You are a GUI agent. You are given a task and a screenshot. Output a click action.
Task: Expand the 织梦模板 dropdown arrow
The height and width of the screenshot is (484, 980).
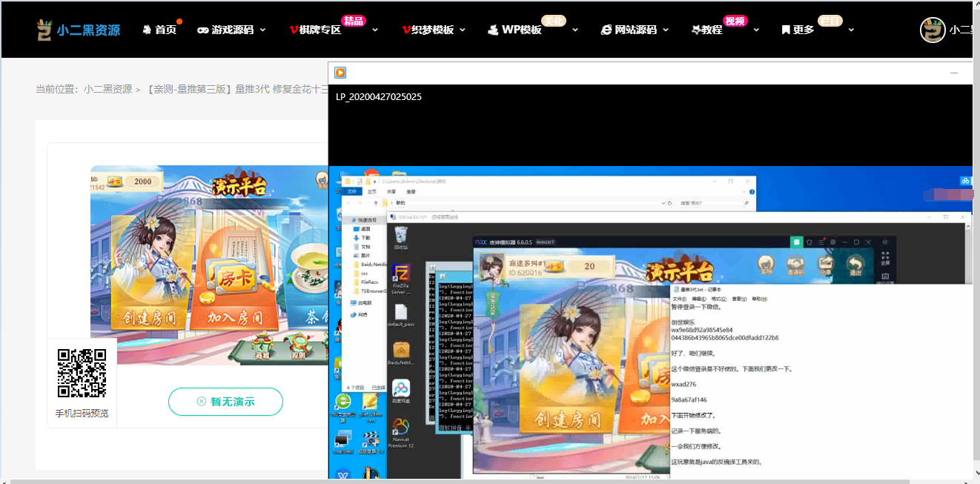point(463,30)
